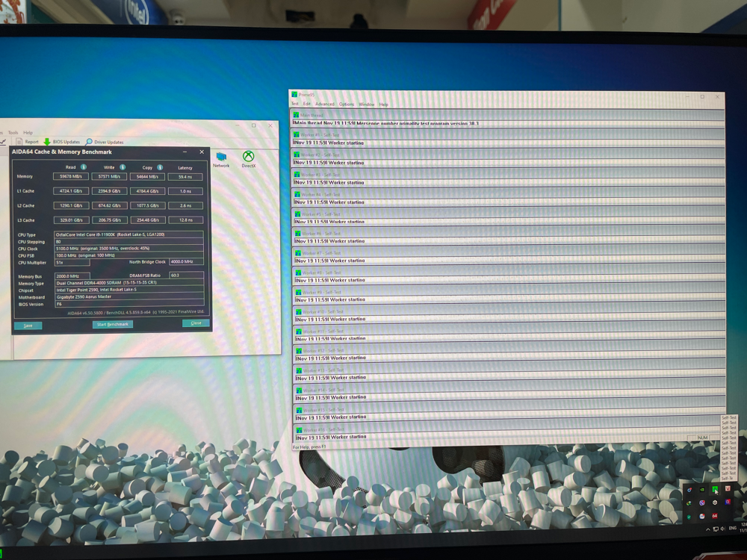Open the Advanced menu in Prime95

325,104
